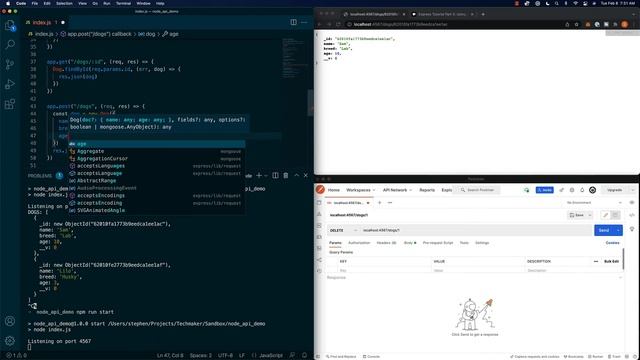Viewport: 640px width, 360px height.
Task: Open launch profile dropdown next to plus
Action: (x=266, y=176)
